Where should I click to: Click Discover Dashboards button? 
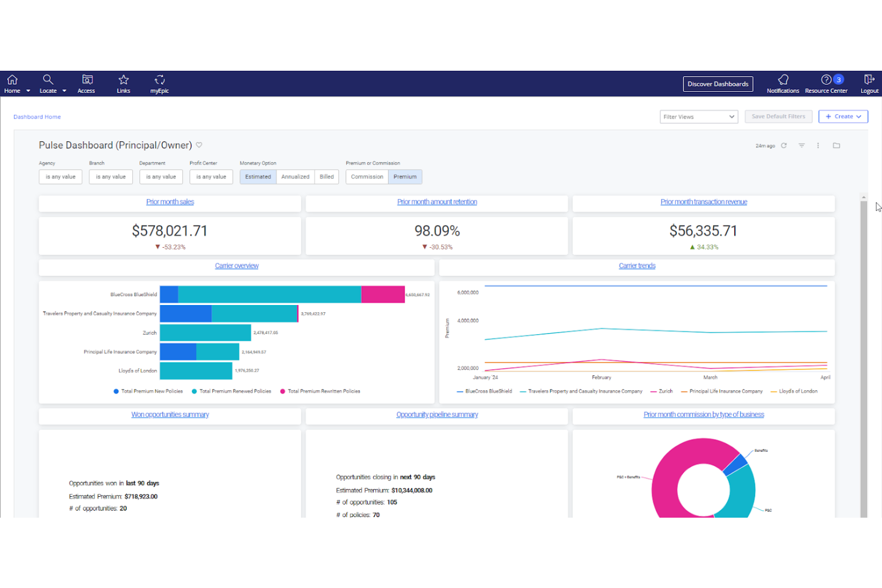(x=718, y=84)
